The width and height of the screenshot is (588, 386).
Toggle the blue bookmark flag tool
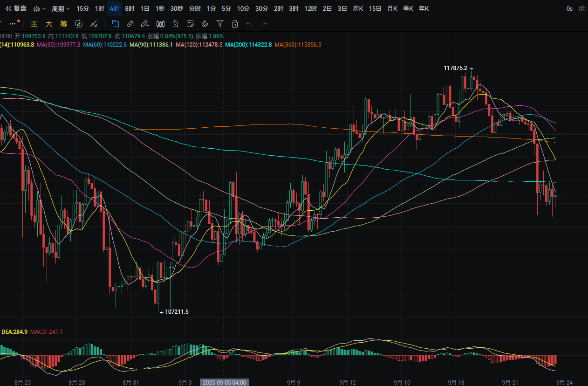(116, 24)
